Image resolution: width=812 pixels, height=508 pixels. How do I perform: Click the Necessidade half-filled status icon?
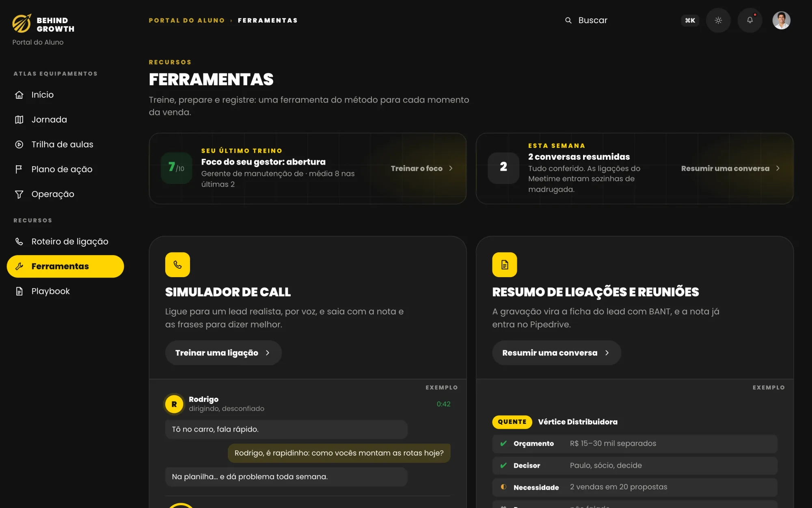[x=503, y=487]
